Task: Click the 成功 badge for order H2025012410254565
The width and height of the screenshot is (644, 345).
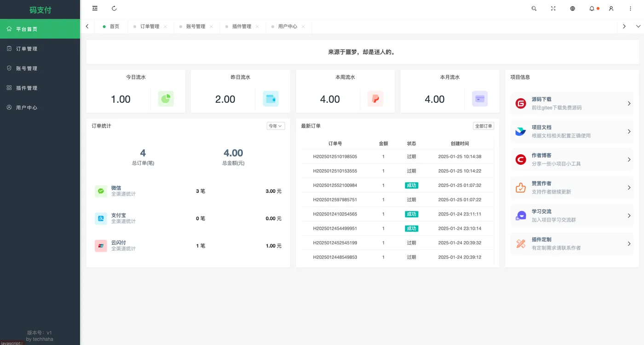Action: tap(411, 214)
